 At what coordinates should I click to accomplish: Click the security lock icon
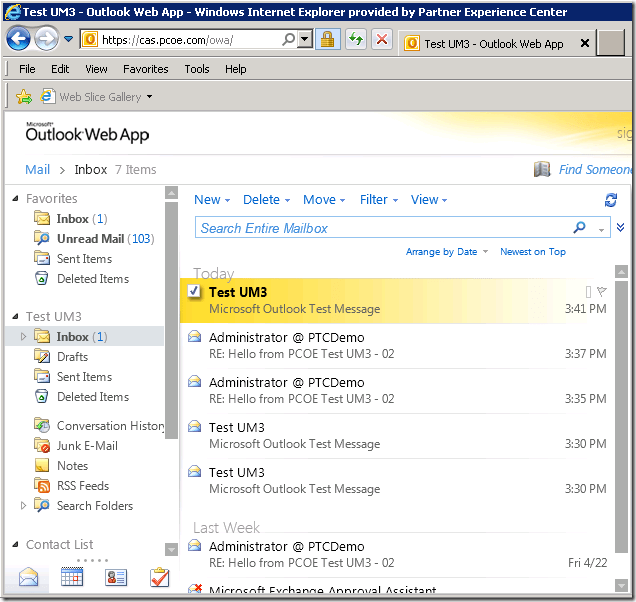coord(327,39)
